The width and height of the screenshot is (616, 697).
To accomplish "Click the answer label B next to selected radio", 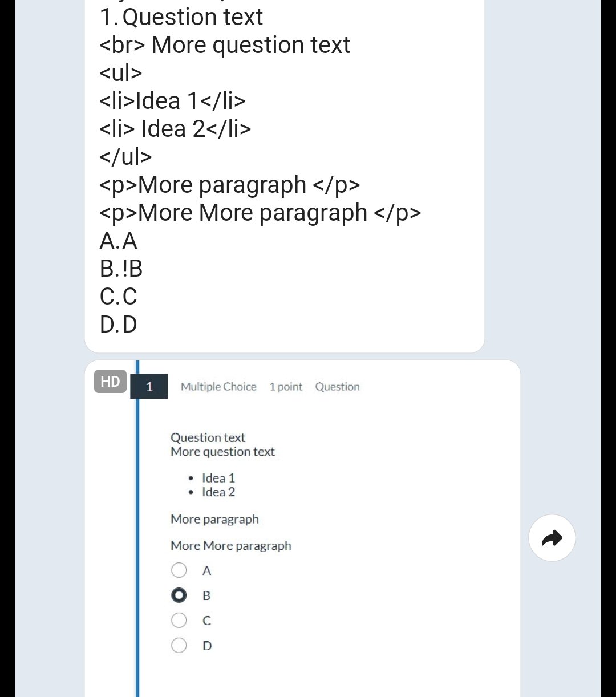I will point(206,595).
